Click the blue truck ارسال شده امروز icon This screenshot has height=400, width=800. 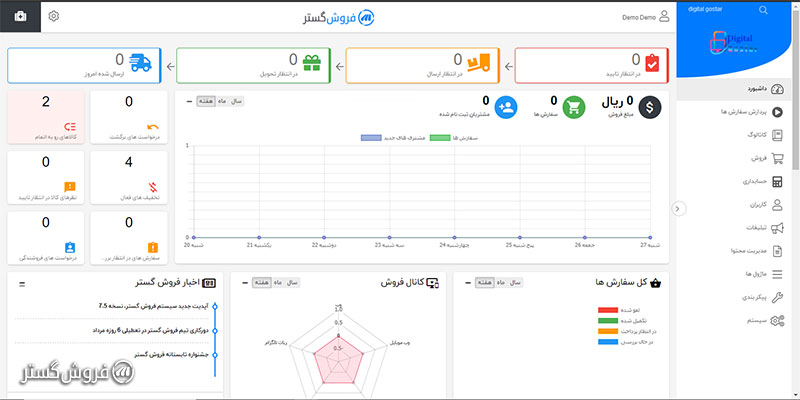coord(140,62)
